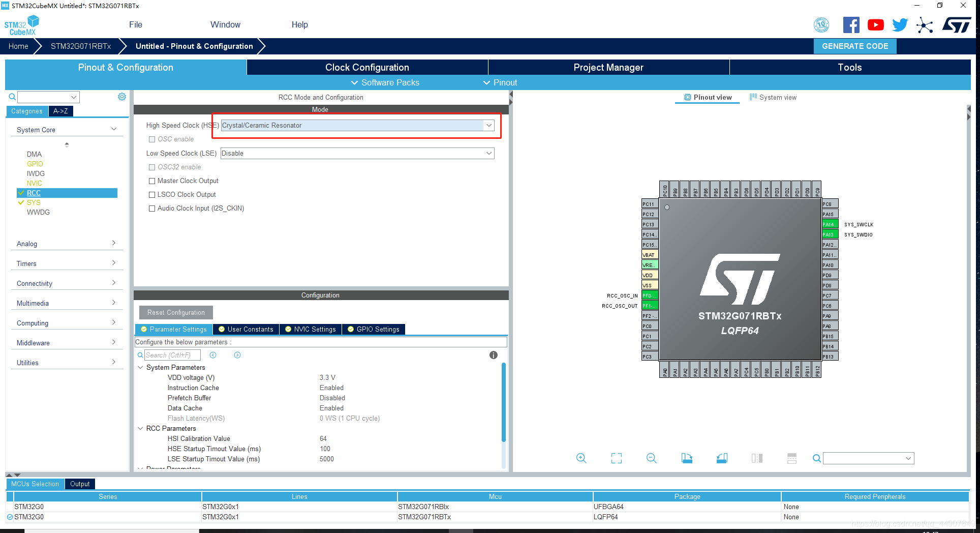Select the PF1 RCC_OSC_OUT pin

point(650,306)
